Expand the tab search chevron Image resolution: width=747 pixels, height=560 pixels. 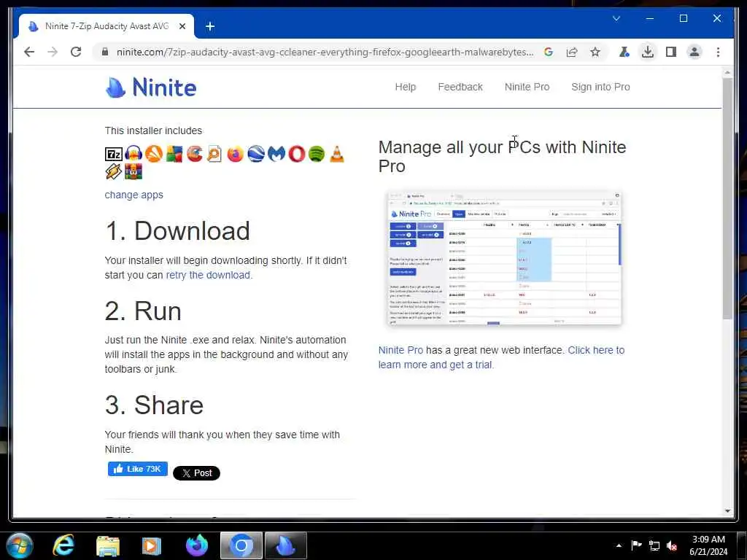(x=616, y=18)
